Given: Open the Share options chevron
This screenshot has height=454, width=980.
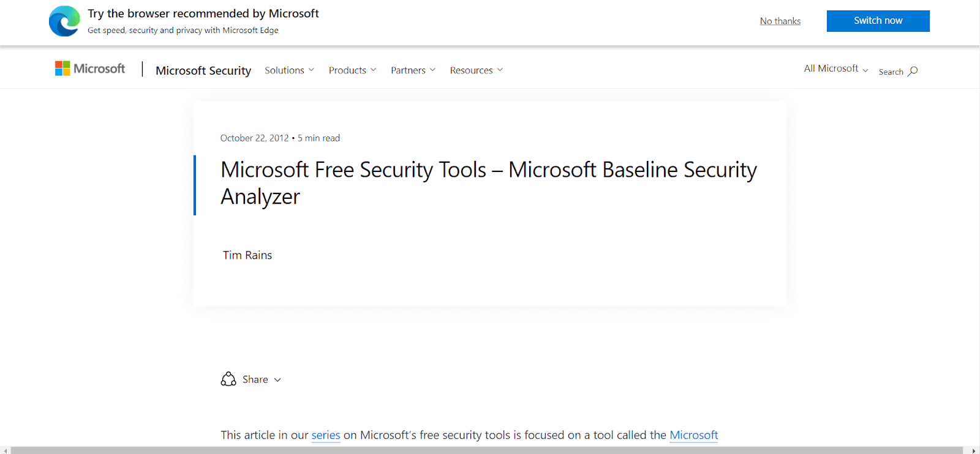Looking at the screenshot, I should (277, 380).
